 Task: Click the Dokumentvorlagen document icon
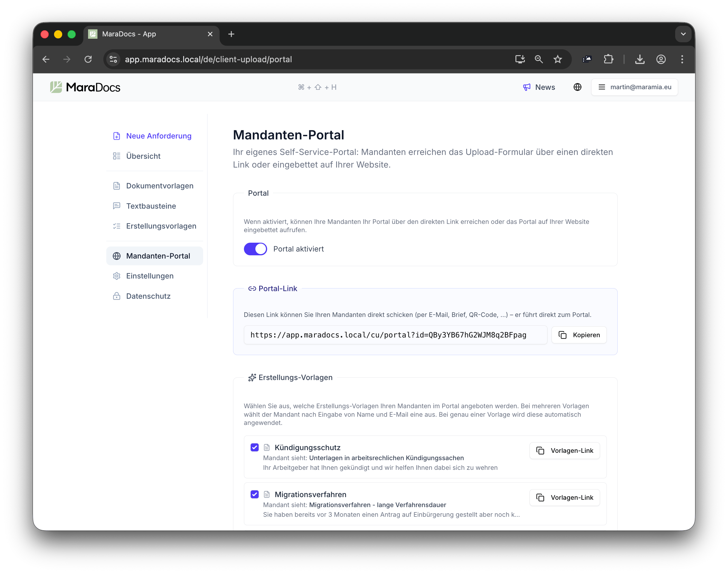(x=117, y=186)
